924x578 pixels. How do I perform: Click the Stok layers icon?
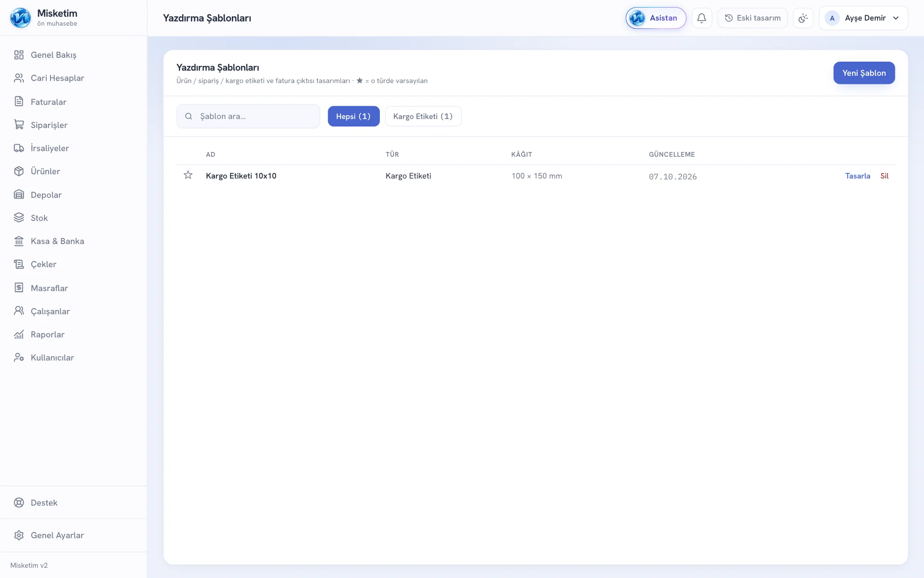[19, 217]
